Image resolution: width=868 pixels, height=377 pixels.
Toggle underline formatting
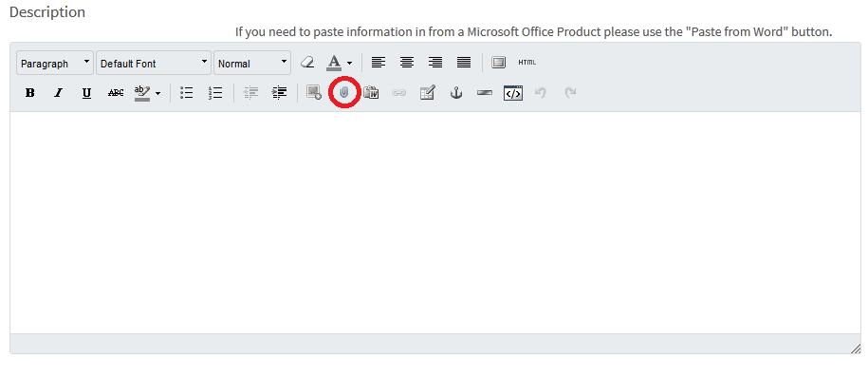(x=86, y=93)
